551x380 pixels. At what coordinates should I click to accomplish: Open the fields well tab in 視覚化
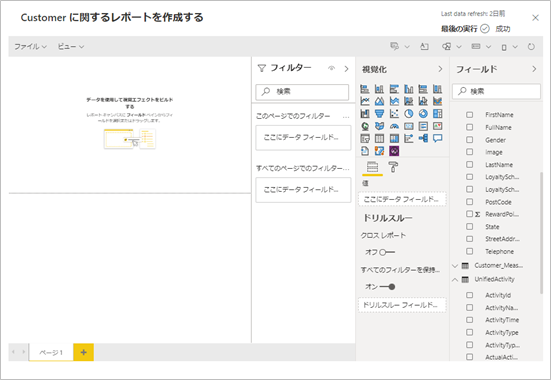(372, 167)
